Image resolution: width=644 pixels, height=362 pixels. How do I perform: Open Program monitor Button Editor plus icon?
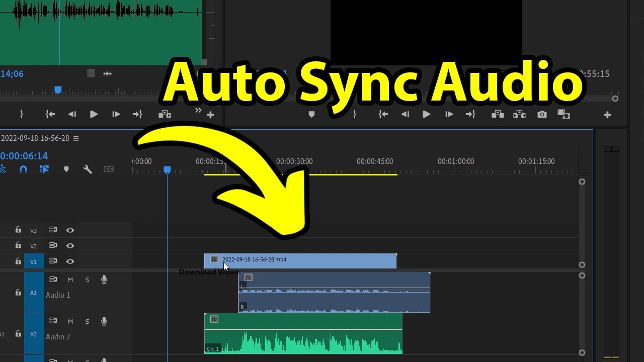coord(607,115)
